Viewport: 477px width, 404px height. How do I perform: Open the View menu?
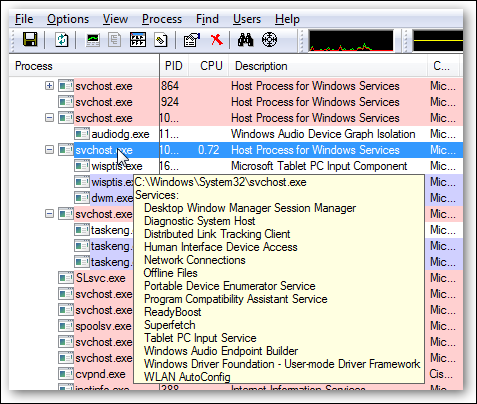click(x=115, y=19)
